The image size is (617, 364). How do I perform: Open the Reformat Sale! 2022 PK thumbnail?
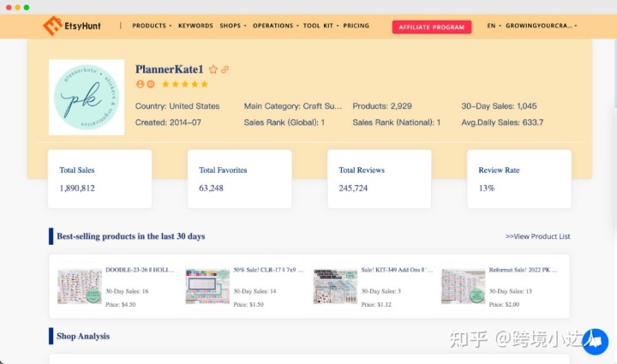pyautogui.click(x=463, y=287)
